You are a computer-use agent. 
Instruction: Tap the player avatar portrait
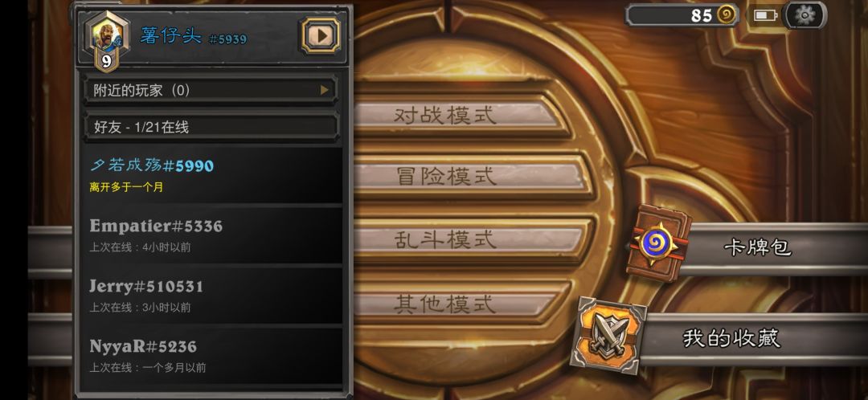click(x=107, y=36)
